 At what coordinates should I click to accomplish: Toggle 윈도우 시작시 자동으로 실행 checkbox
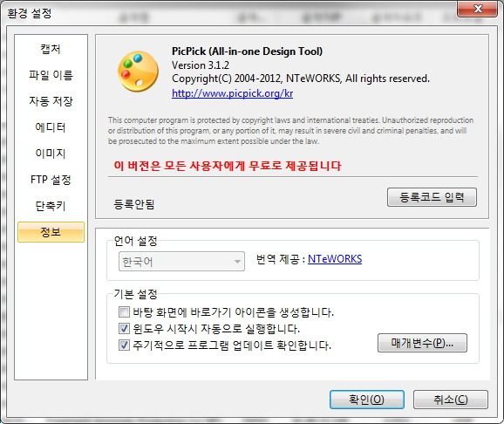(x=124, y=328)
